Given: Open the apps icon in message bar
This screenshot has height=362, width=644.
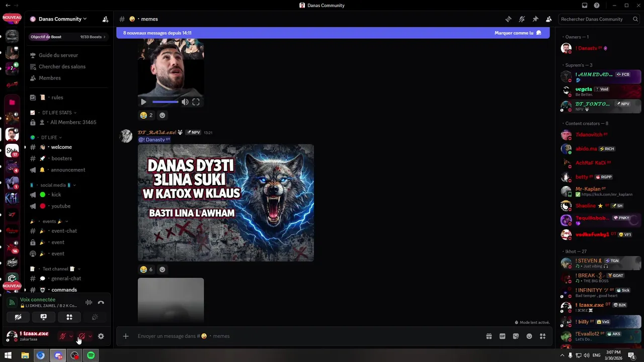Looking at the screenshot, I should (542, 336).
